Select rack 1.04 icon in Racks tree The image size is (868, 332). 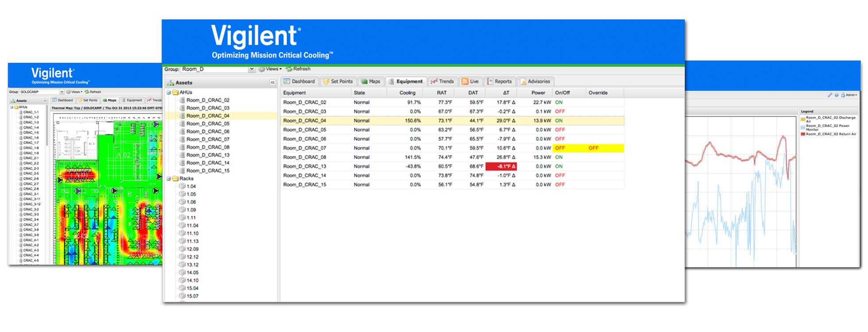[182, 186]
